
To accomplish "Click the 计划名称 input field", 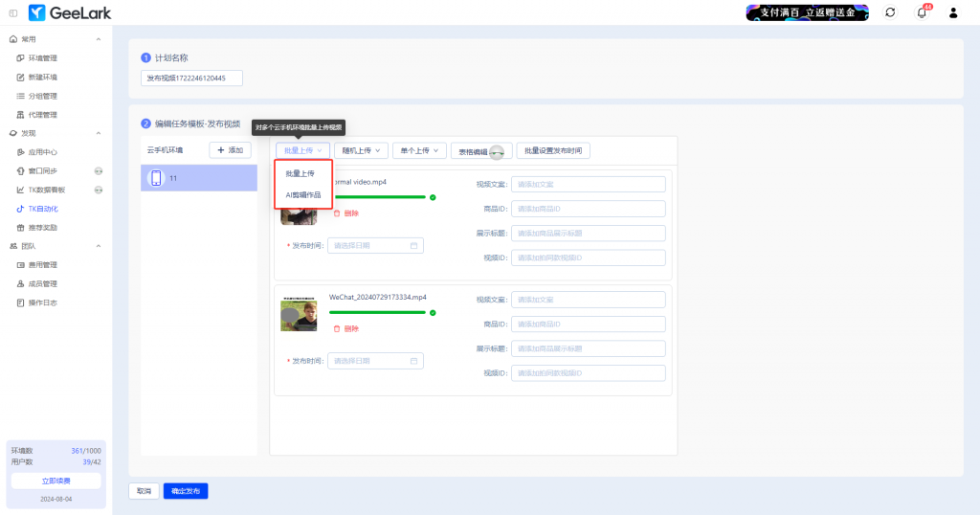I will pyautogui.click(x=191, y=78).
